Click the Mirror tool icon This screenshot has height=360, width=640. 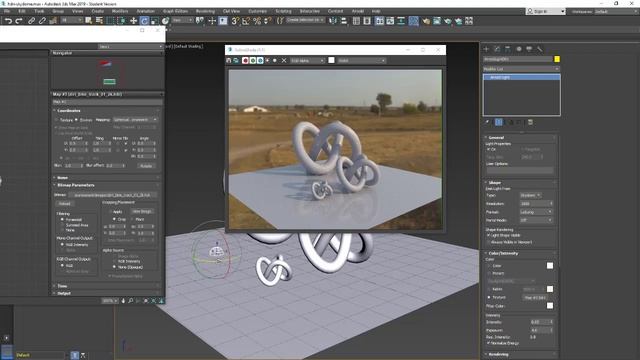[x=333, y=21]
